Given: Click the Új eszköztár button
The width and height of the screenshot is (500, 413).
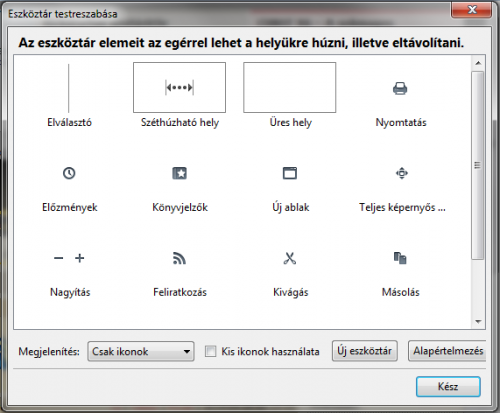Looking at the screenshot, I should point(365,351).
